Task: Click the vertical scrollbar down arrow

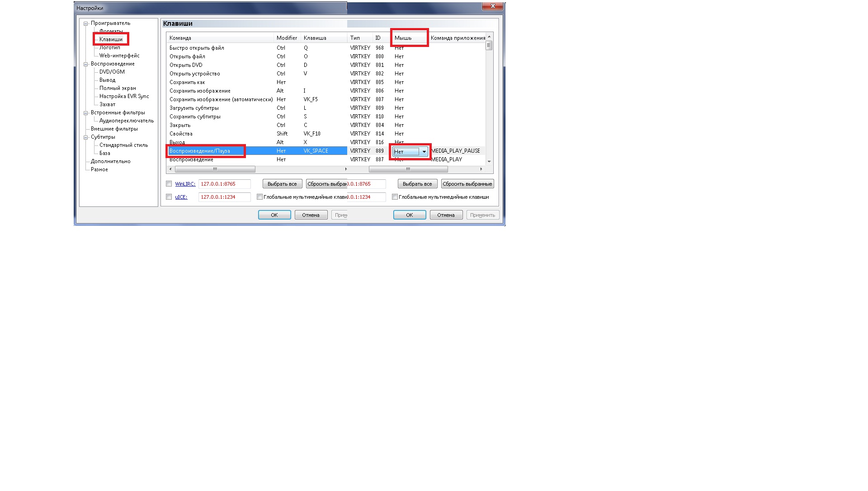Action: 489,161
